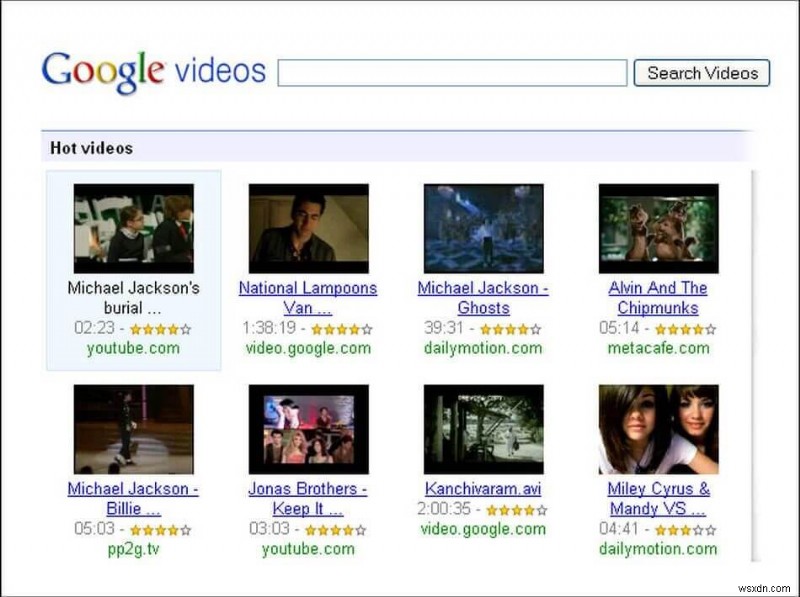Click video.google.com under National Lampoons Van
Viewport: 800px width, 597px height.
308,349
